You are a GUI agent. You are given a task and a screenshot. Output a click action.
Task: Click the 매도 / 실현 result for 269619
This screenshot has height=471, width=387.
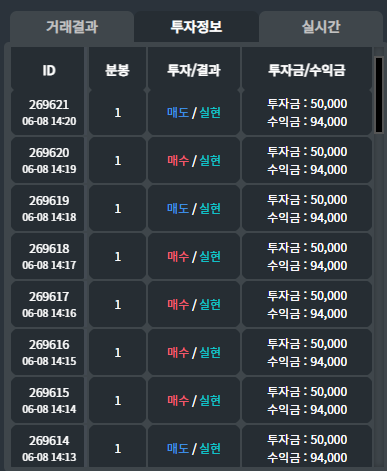tap(194, 209)
